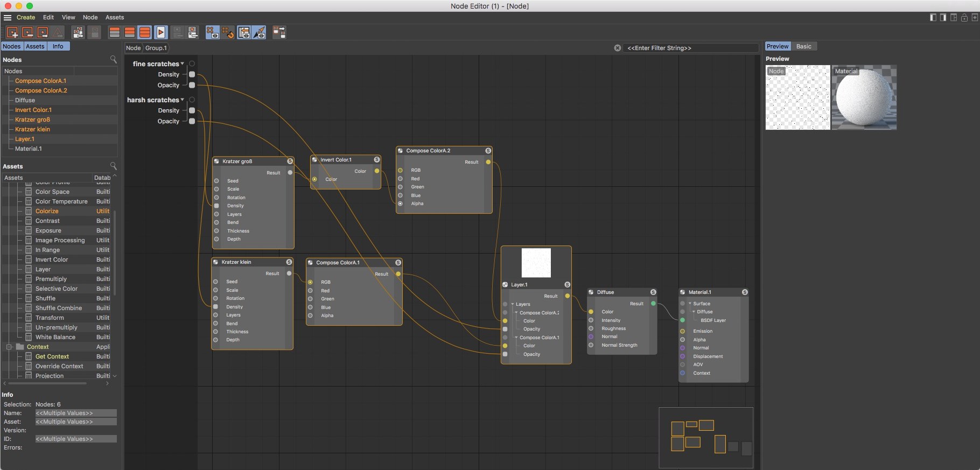Toggle the Alpha port on Compose ColorA.2
The image size is (980, 470).
coord(400,204)
